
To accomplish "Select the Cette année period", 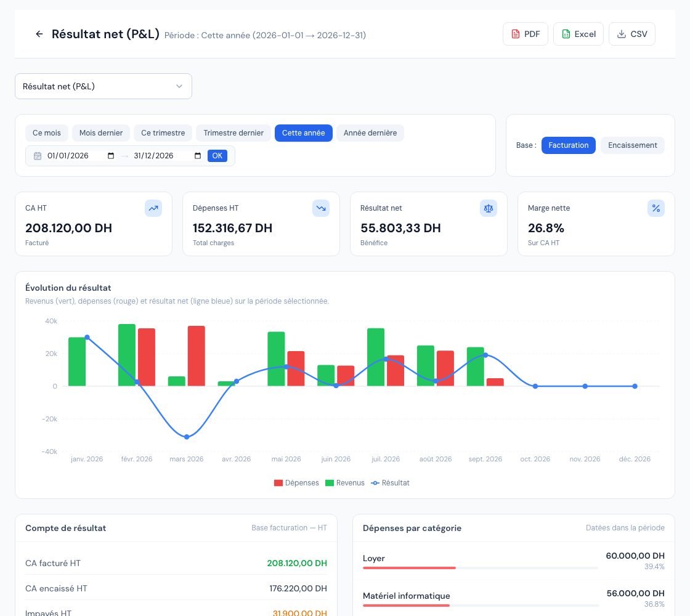I will pos(303,133).
